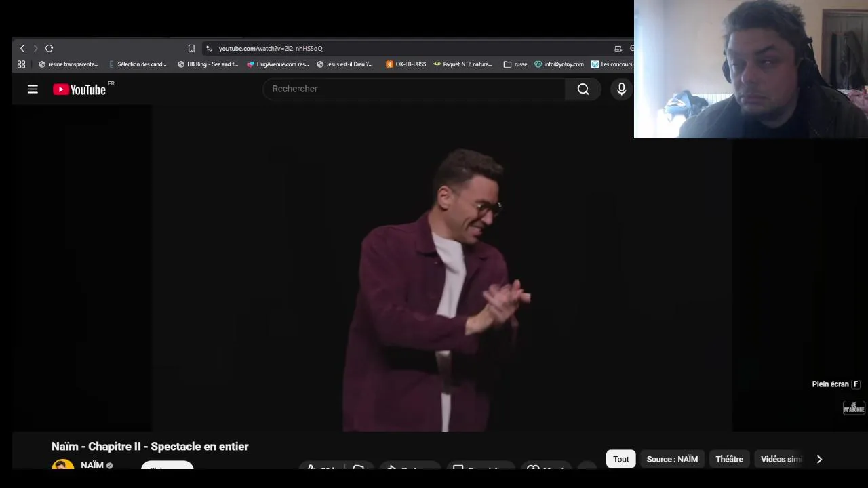Screen dimensions: 868x488
Task: Click the magnifier search button
Action: click(x=583, y=89)
